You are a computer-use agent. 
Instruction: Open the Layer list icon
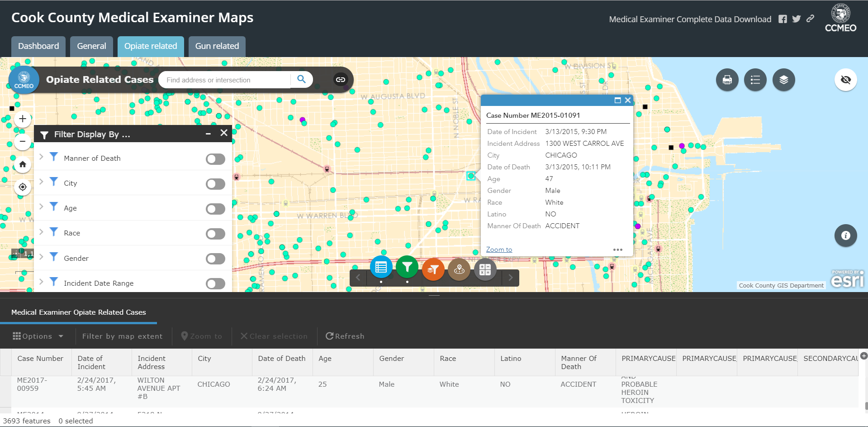(x=783, y=80)
